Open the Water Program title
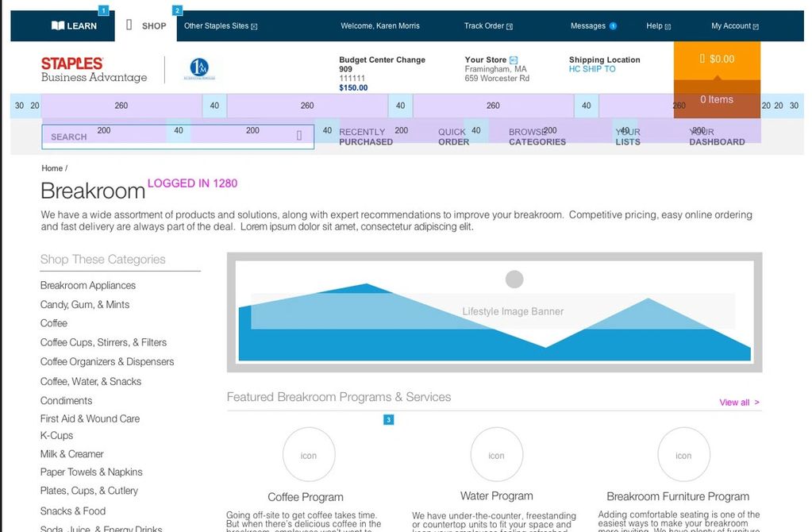The width and height of the screenshot is (812, 532). 497,496
